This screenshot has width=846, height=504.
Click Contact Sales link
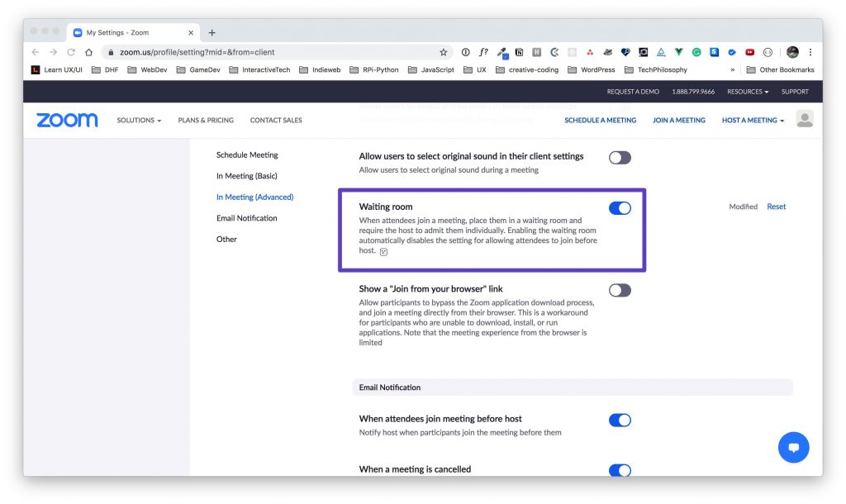coord(276,120)
